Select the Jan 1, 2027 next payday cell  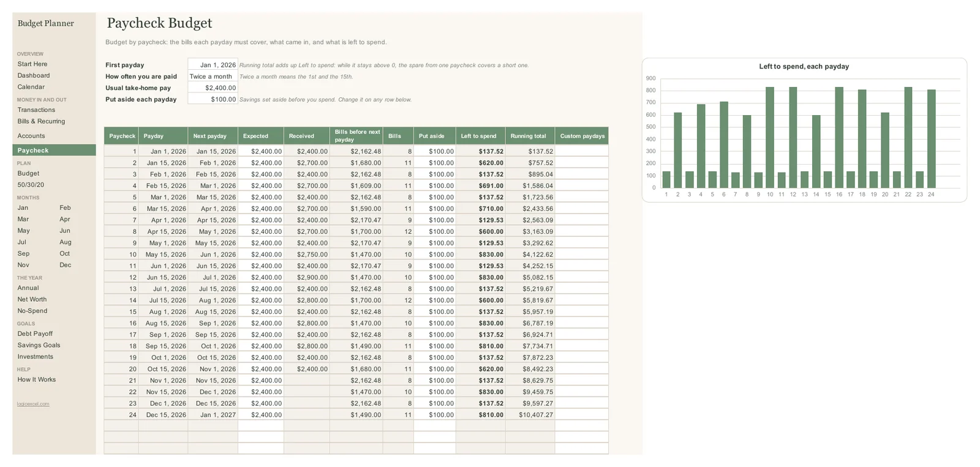[213, 415]
